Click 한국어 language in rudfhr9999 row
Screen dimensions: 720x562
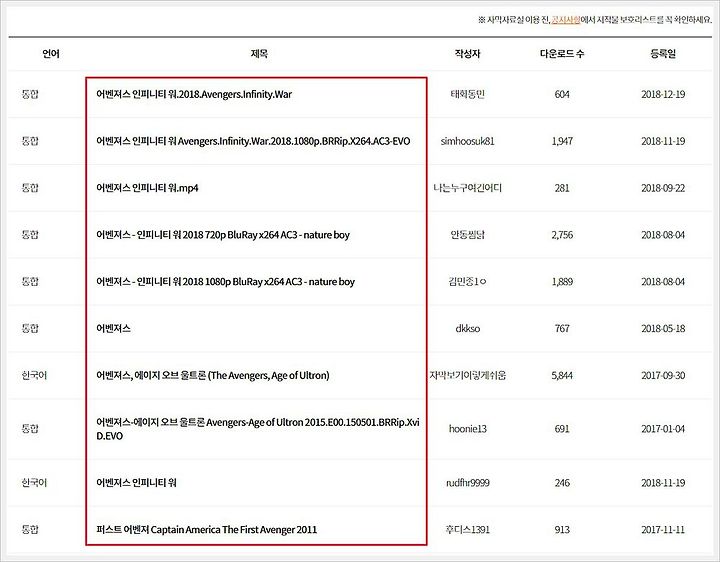coord(34,483)
